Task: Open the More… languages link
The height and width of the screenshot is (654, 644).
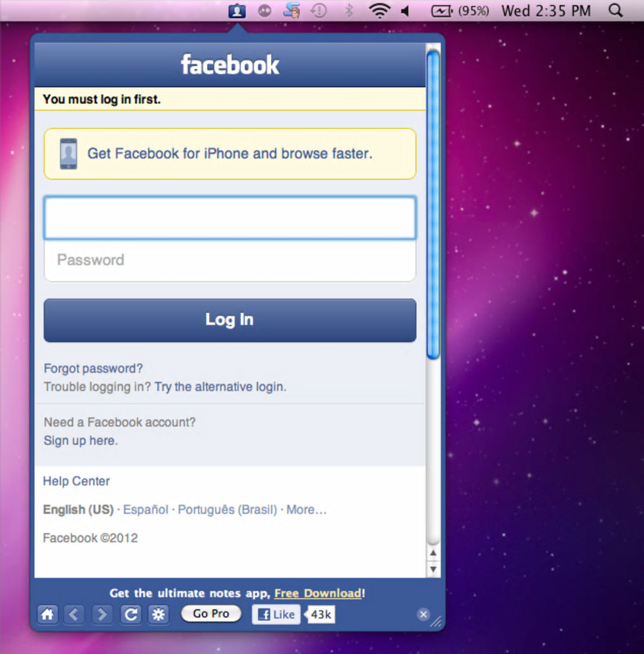Action: tap(307, 509)
